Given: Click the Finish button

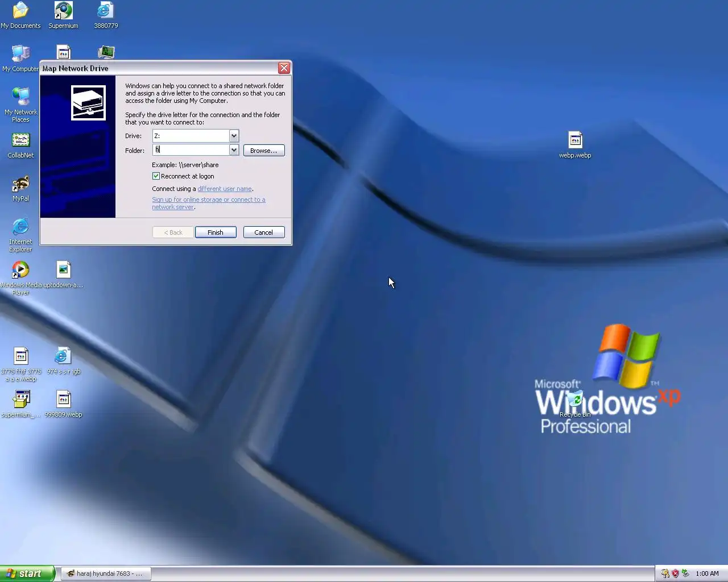Looking at the screenshot, I should pyautogui.click(x=216, y=232).
